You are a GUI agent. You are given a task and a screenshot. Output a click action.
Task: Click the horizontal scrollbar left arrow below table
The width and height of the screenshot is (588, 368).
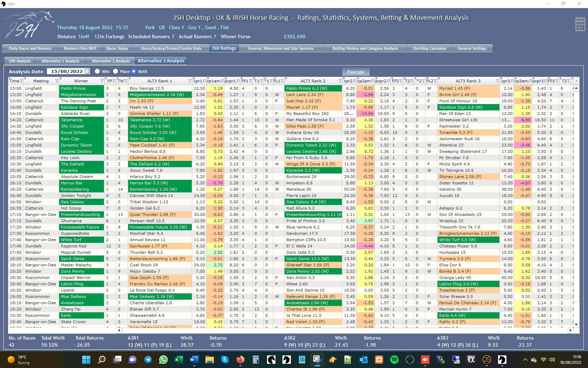[119, 330]
